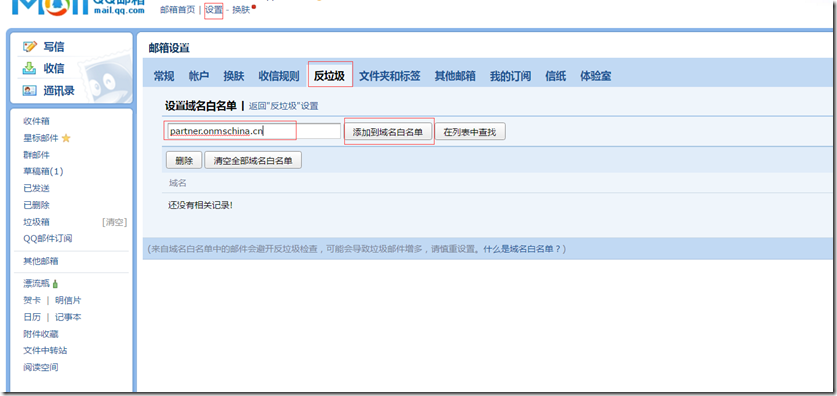The image size is (837, 396).
Task: Click the compose mail pencil icon
Action: [x=29, y=47]
